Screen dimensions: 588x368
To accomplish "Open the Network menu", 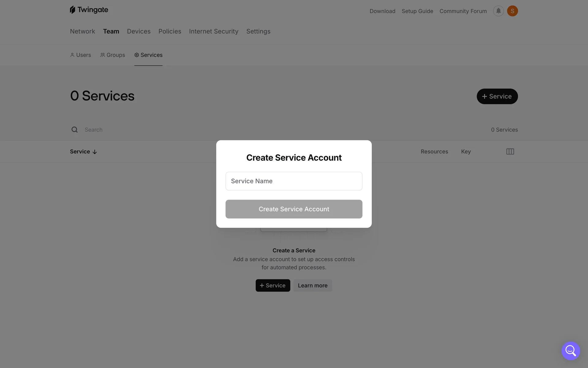I will 82,31.
